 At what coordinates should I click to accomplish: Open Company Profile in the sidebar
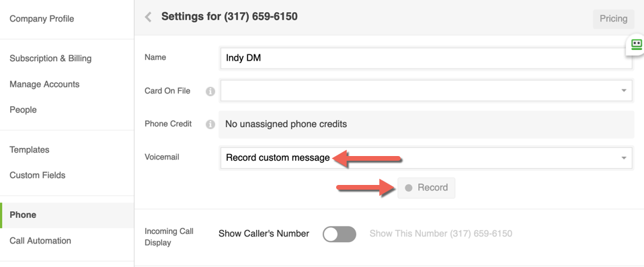(42, 19)
